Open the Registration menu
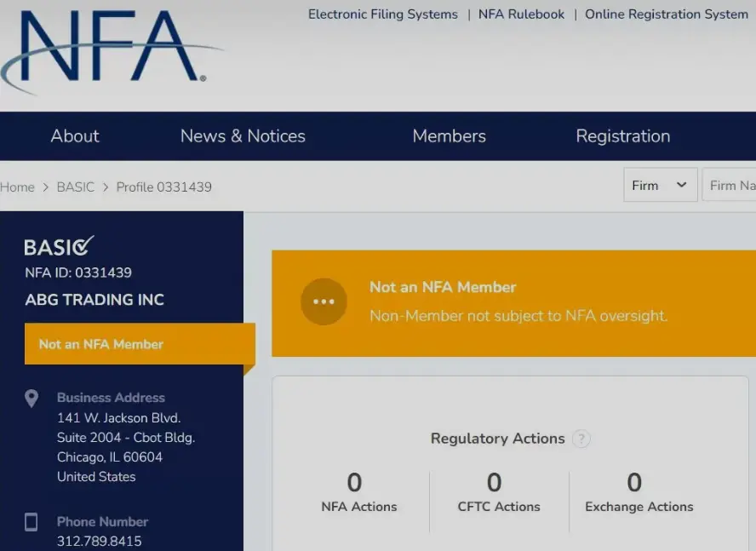The height and width of the screenshot is (551, 756). [623, 136]
